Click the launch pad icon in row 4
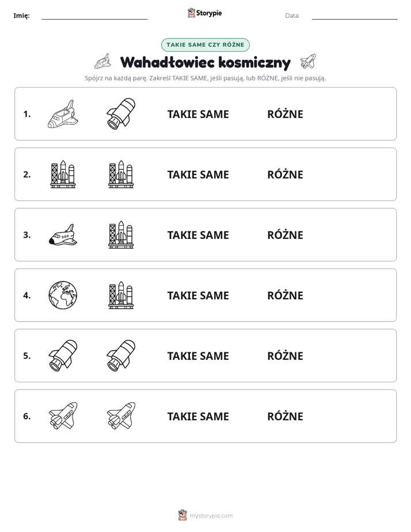411x532 pixels. [121, 295]
